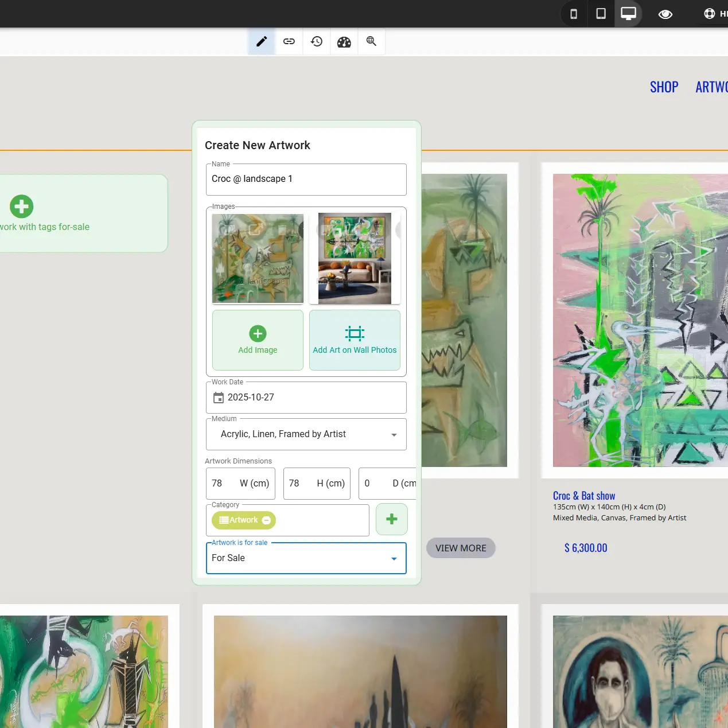This screenshot has width=728, height=728.
Task: Open the Croc & Bat show artwork image
Action: click(x=640, y=320)
